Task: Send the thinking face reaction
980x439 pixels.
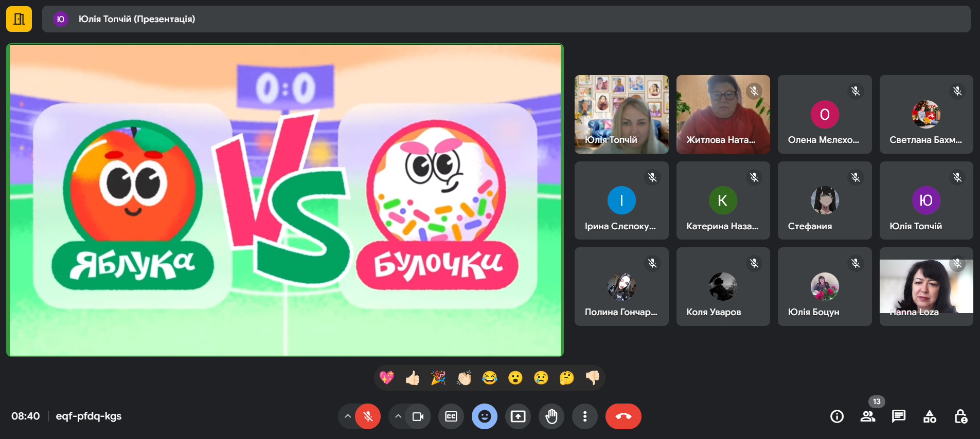Action: pyautogui.click(x=566, y=378)
